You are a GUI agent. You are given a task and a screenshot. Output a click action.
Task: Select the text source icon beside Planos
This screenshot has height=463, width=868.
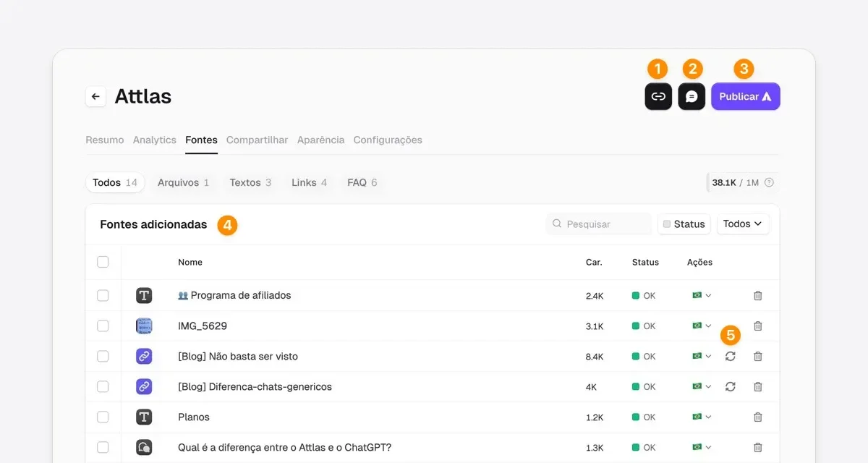[x=144, y=417]
